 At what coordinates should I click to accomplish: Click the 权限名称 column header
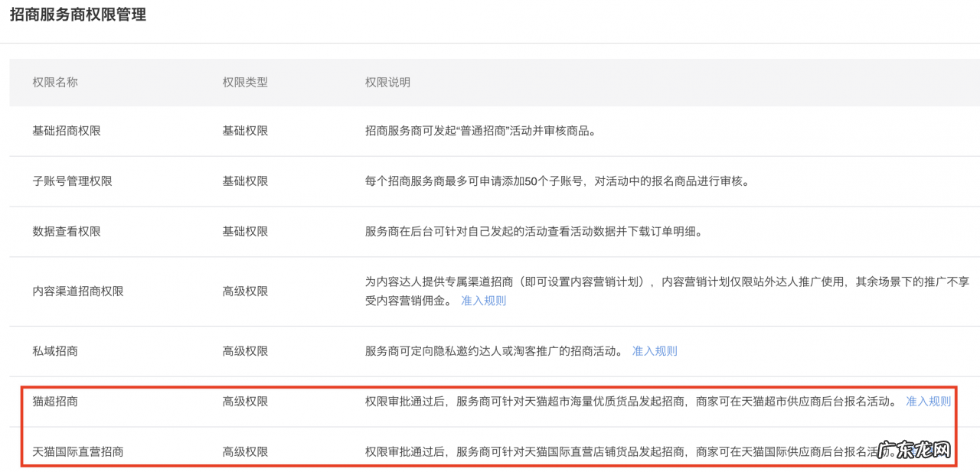55,82
